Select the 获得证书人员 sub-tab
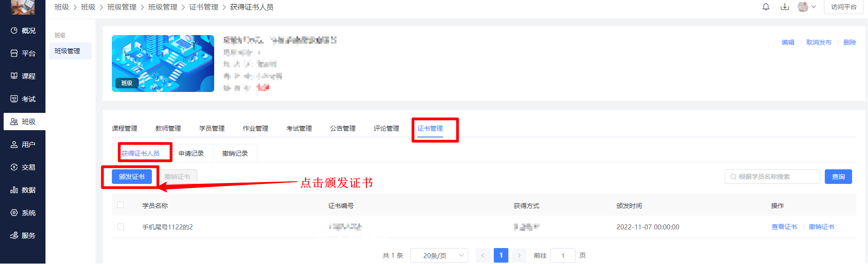This screenshot has height=264, width=868. pos(140,153)
